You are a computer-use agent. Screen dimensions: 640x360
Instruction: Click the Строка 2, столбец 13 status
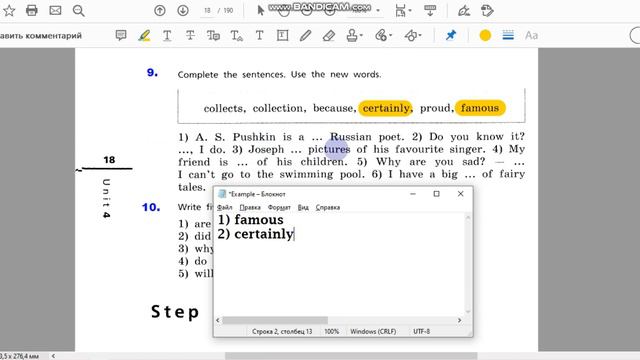point(282,331)
